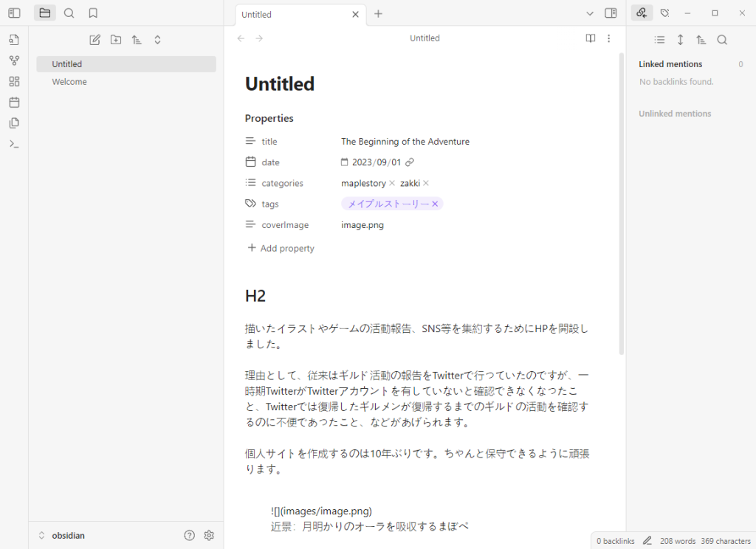Viewport: 756px width, 549px height.
Task: Switch to reading view with book icon
Action: 590,38
